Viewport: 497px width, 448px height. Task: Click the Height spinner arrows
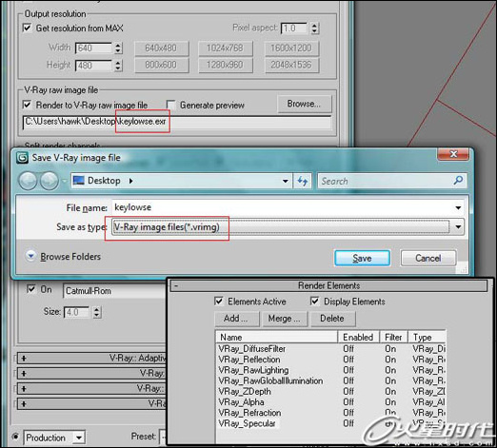(118, 66)
